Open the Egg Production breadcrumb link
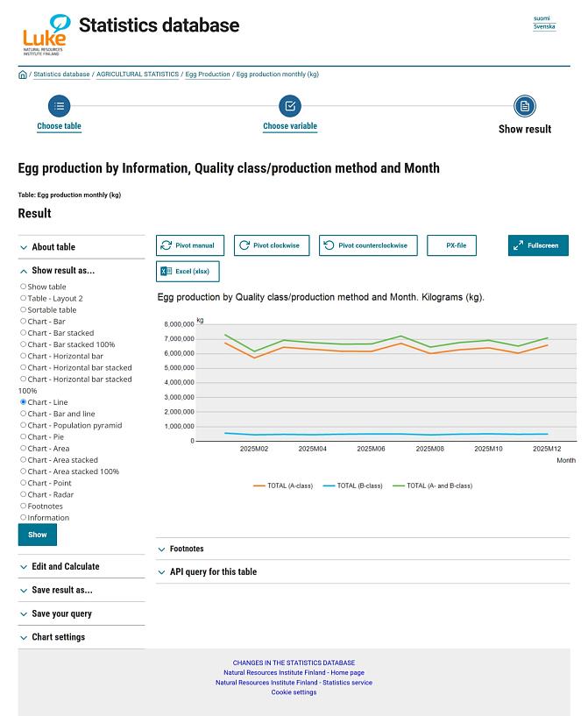This screenshot has width=588, height=716. click(x=208, y=74)
